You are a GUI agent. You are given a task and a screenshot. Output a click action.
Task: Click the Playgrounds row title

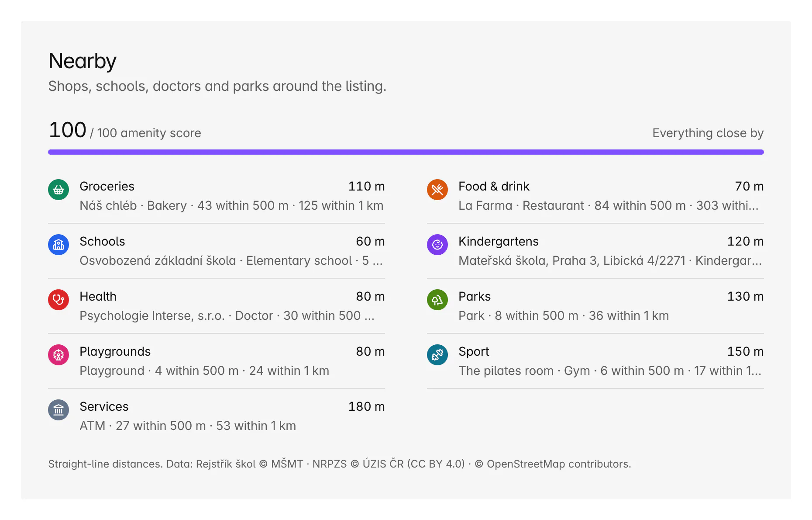click(x=115, y=352)
